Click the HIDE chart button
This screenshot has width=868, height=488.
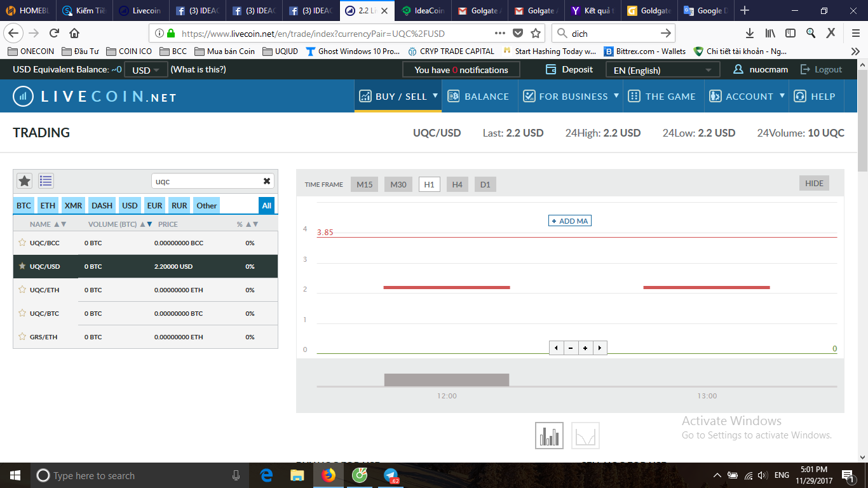[814, 183]
